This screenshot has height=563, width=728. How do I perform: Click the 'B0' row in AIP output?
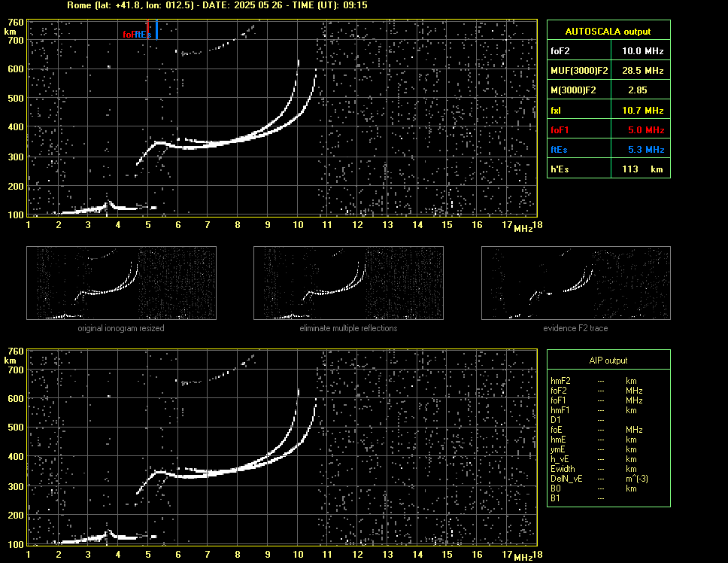click(x=596, y=488)
